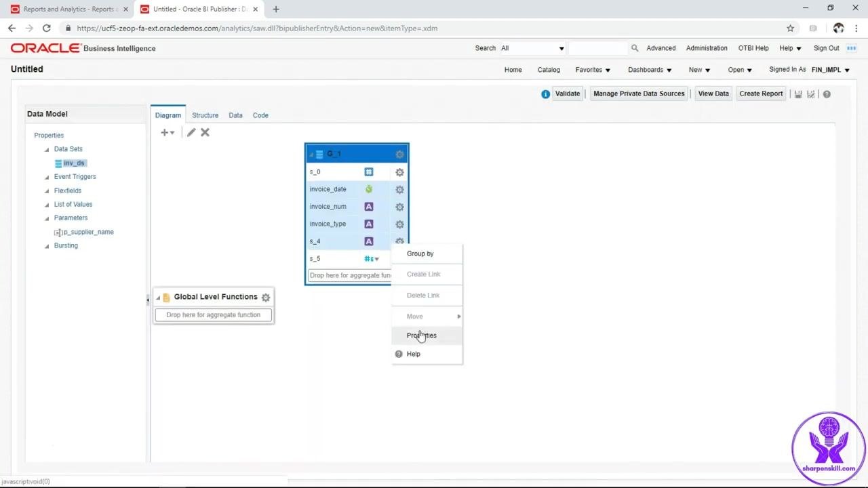Screen dimensions: 868x488
Task: Switch to the Code tab
Action: (260, 115)
